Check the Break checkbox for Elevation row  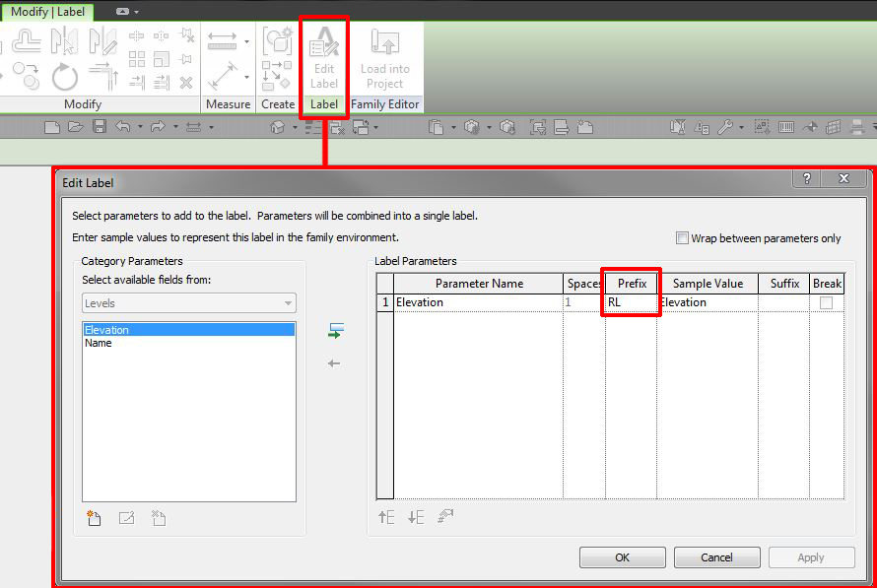[828, 302]
